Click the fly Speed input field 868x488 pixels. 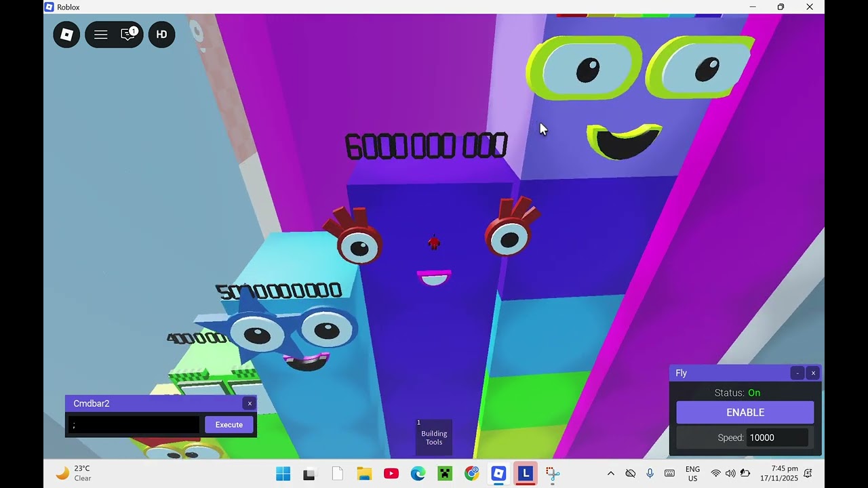pos(778,438)
